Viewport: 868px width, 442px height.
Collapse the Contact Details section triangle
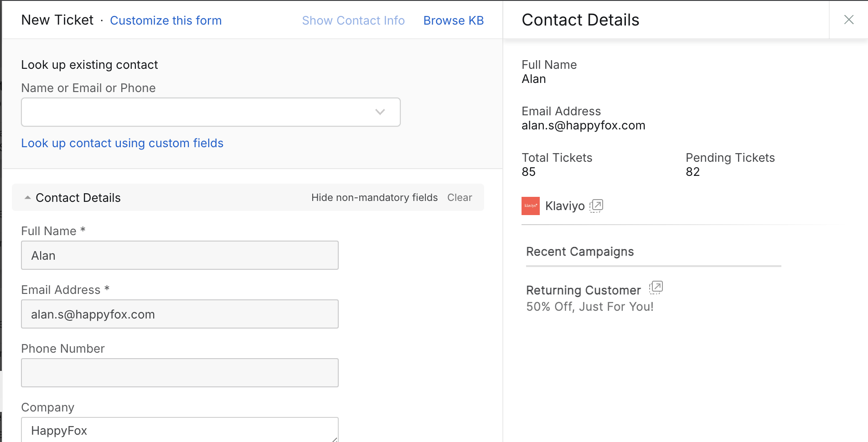[x=28, y=198]
